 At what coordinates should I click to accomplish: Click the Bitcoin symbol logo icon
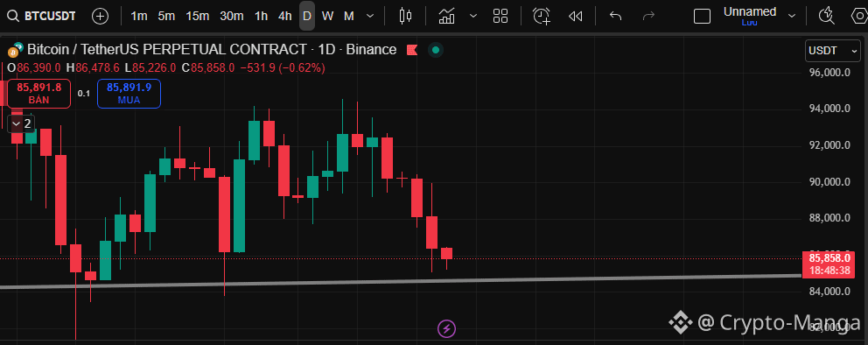(15, 51)
